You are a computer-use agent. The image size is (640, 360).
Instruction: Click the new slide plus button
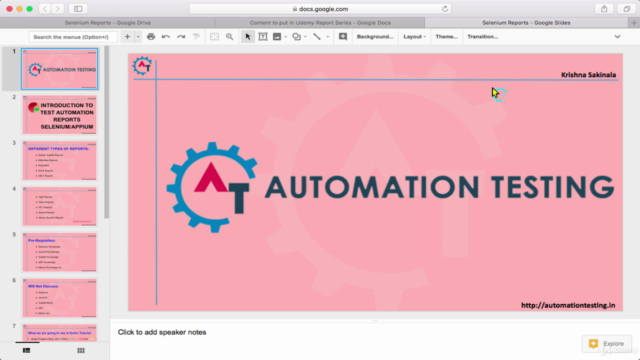click(127, 37)
